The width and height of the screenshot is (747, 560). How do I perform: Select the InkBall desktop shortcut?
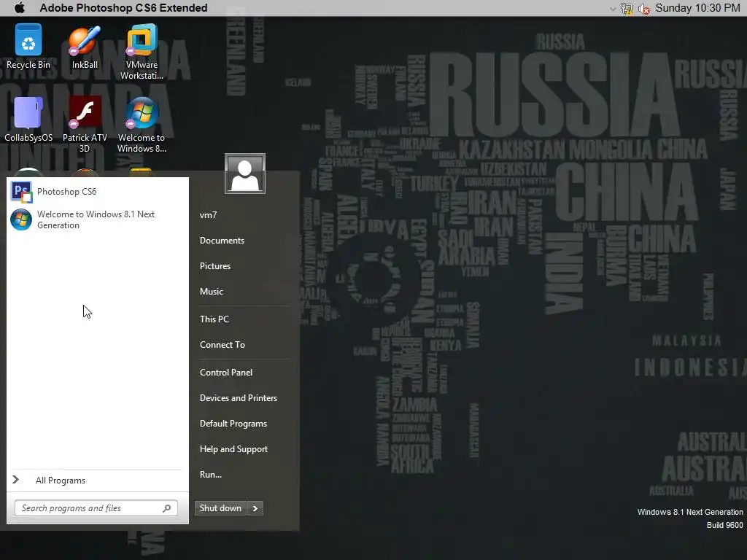[85, 46]
